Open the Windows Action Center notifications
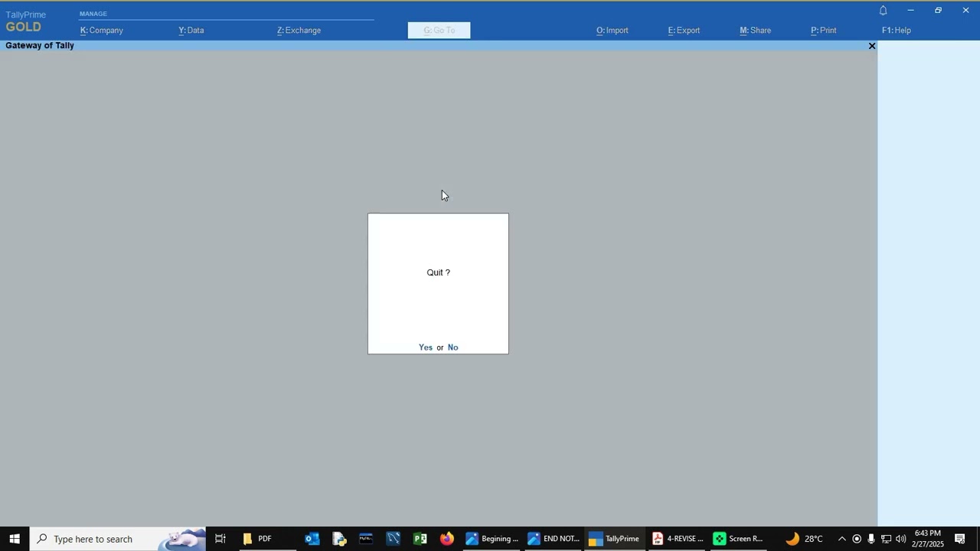980x551 pixels. tap(960, 539)
